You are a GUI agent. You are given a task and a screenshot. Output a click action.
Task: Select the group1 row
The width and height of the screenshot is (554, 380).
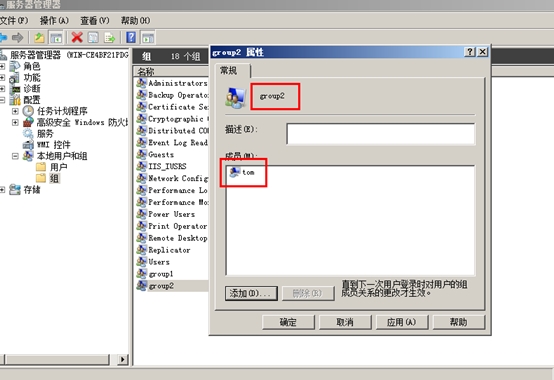155,274
